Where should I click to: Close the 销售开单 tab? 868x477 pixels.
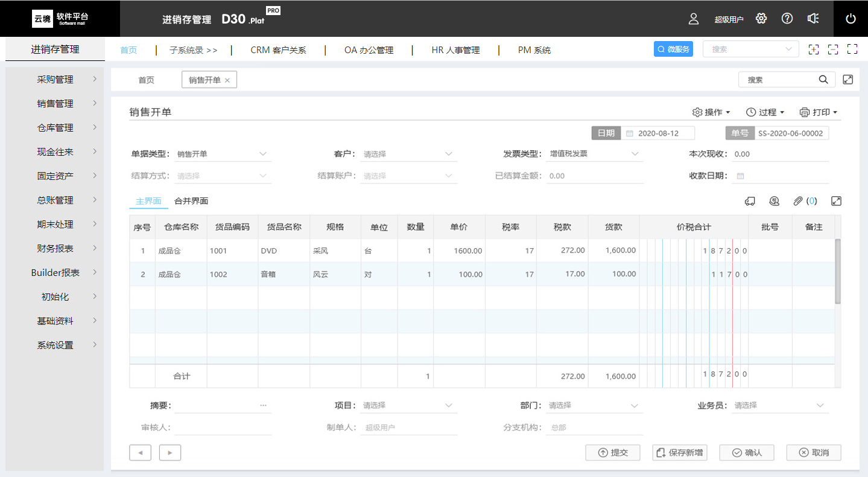(227, 80)
